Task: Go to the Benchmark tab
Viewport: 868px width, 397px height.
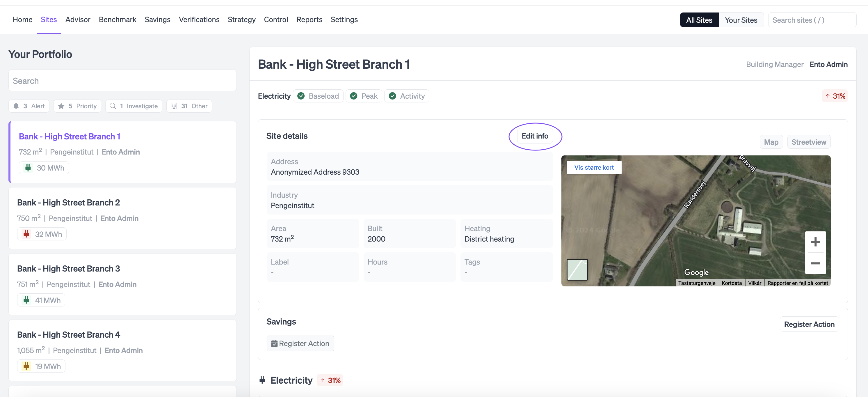Action: click(x=118, y=20)
